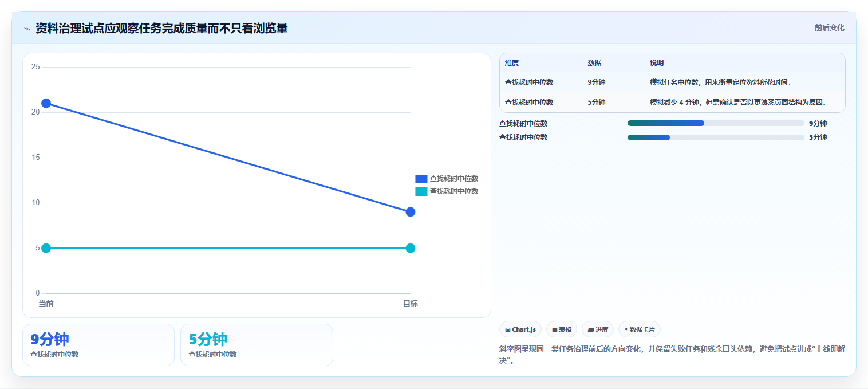This screenshot has width=868, height=389.
Task: Click the 9分钟 progress bar
Action: (x=716, y=123)
